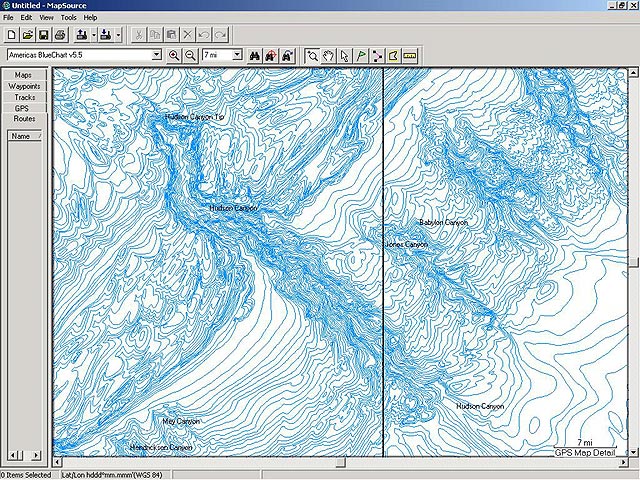Click the New file icon

[11, 35]
